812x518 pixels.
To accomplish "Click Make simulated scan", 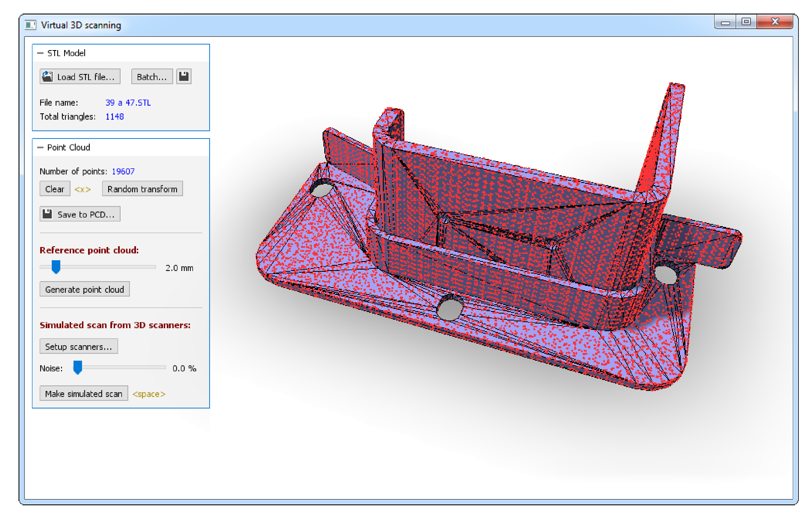I will (84, 394).
